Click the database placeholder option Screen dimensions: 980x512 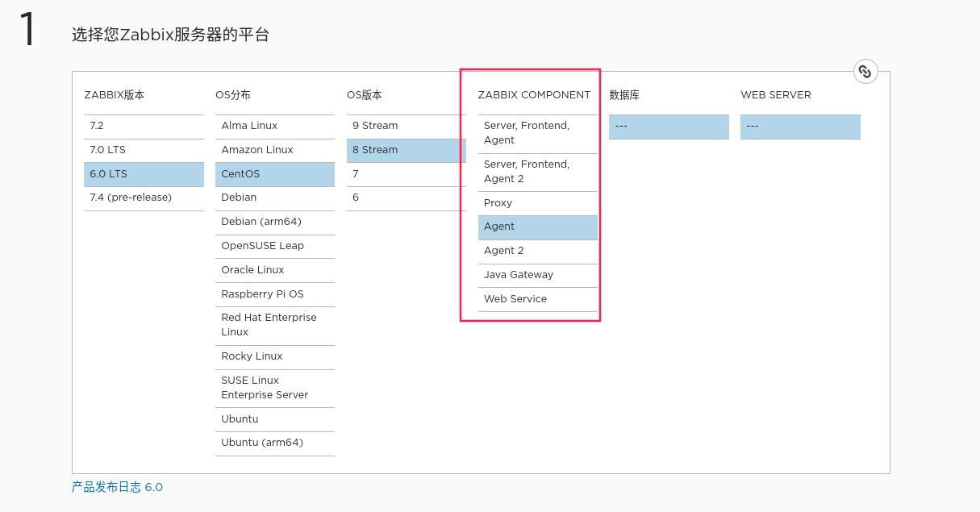(669, 127)
